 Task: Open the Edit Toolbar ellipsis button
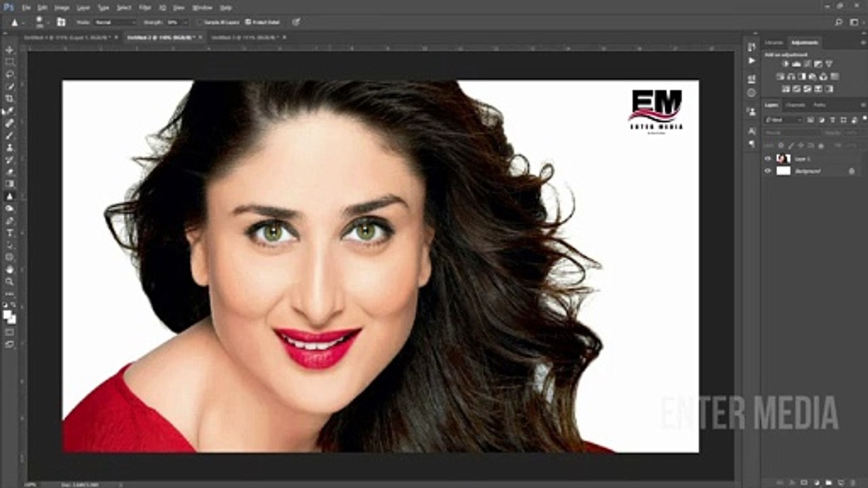tap(9, 294)
